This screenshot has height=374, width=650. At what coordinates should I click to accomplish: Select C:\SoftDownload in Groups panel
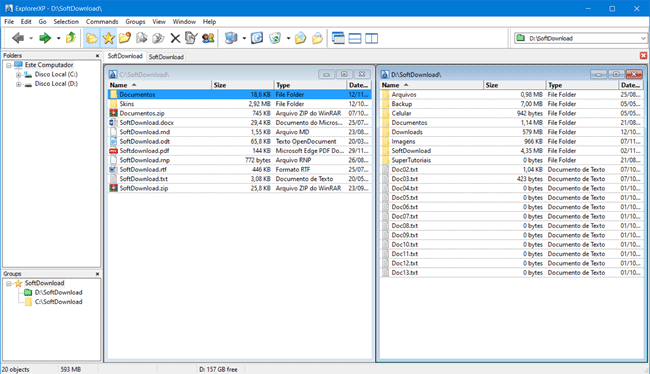tap(58, 302)
